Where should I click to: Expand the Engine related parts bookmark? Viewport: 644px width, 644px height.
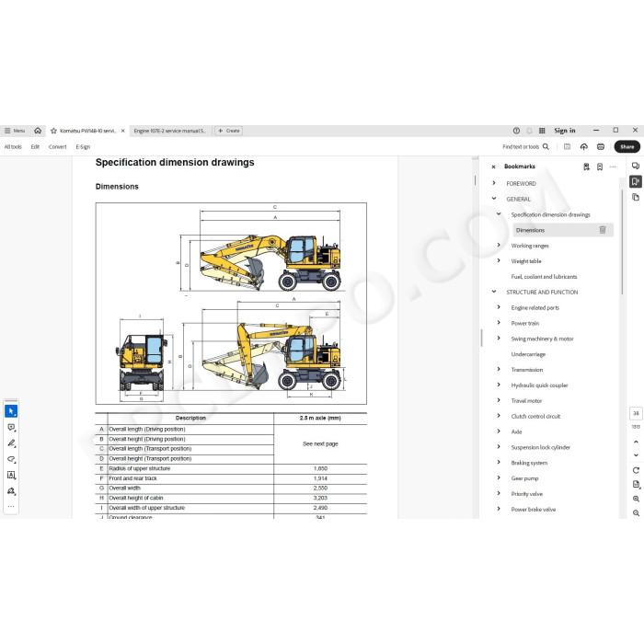[499, 307]
